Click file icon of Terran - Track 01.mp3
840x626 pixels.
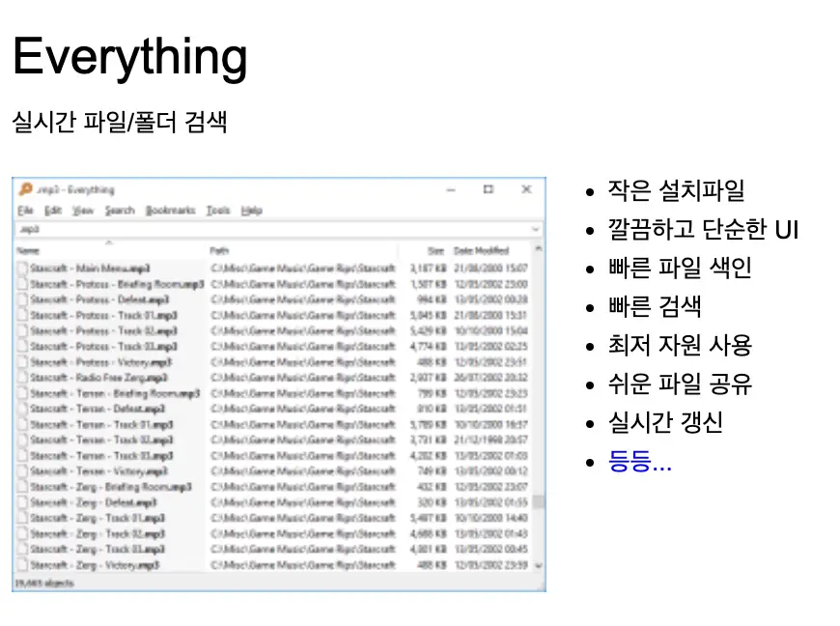coord(22,424)
